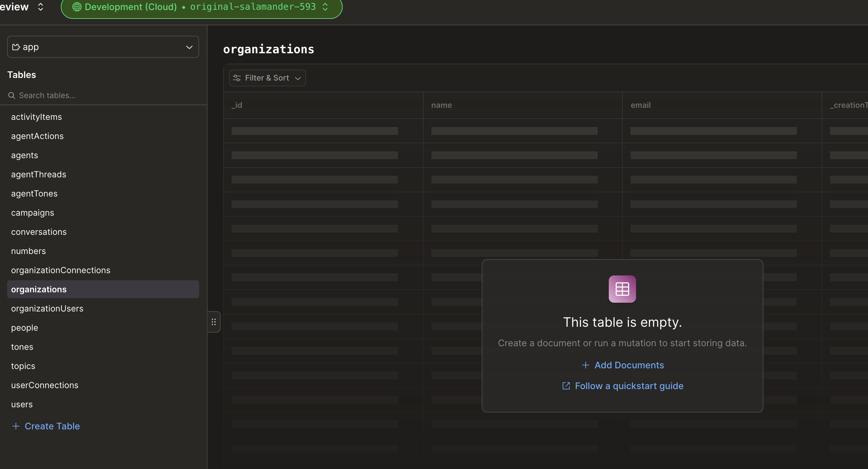Open 'Follow a quickstart guide' link
The image size is (868, 469).
point(623,386)
